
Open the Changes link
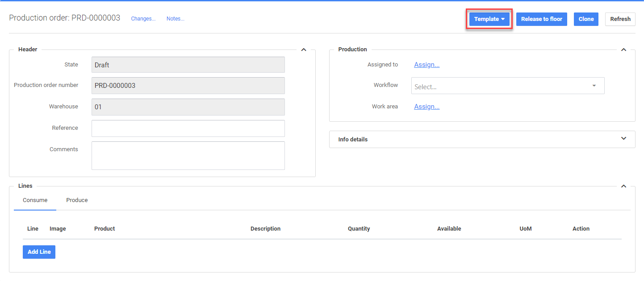coord(143,19)
